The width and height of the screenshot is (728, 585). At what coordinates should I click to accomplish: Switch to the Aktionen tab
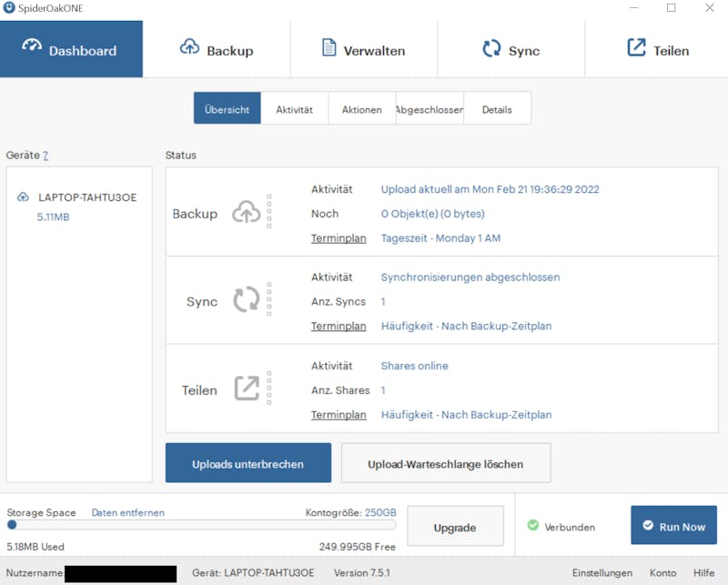pyautogui.click(x=362, y=108)
